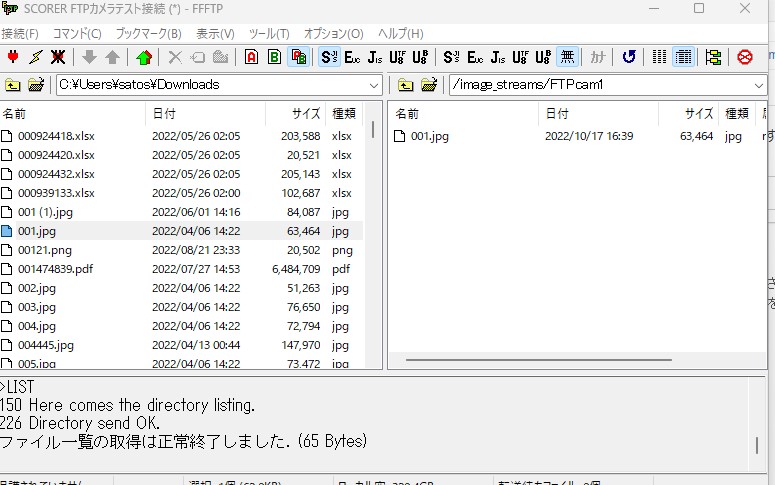Click the Disconnect icon in the toolbar

point(58,57)
